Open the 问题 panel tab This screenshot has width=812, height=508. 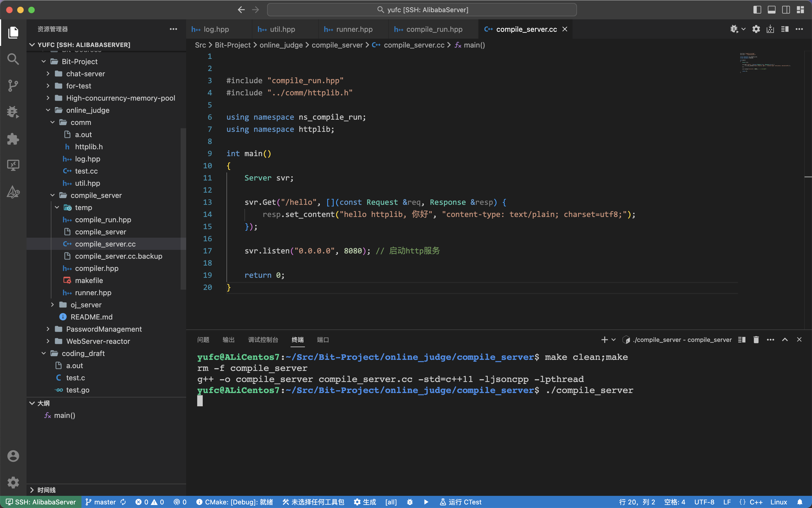pyautogui.click(x=203, y=340)
